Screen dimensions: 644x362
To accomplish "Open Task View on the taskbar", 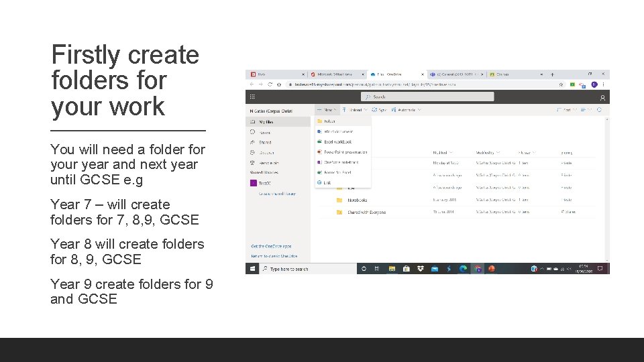I will (x=376, y=269).
